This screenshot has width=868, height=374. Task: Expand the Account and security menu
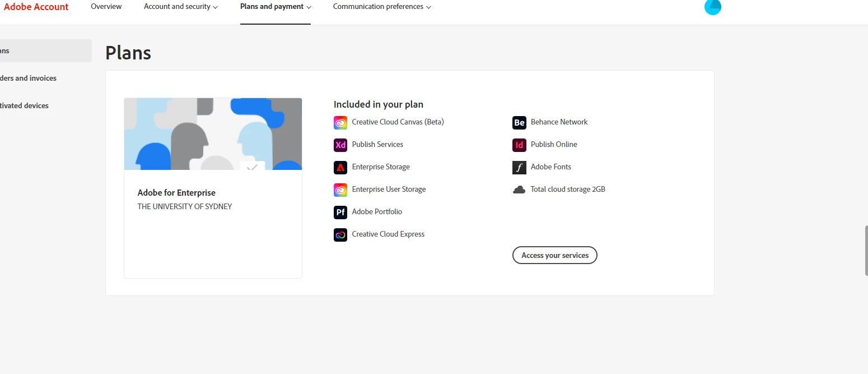[181, 7]
